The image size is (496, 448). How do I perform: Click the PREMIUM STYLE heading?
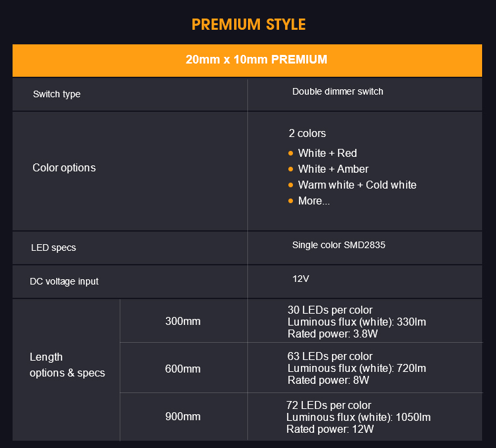tap(248, 25)
